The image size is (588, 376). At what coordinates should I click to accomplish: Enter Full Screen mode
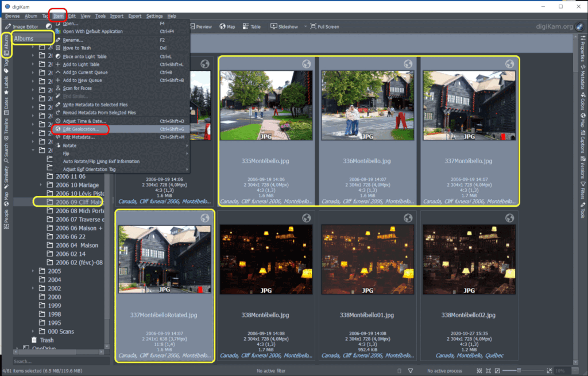(x=325, y=26)
